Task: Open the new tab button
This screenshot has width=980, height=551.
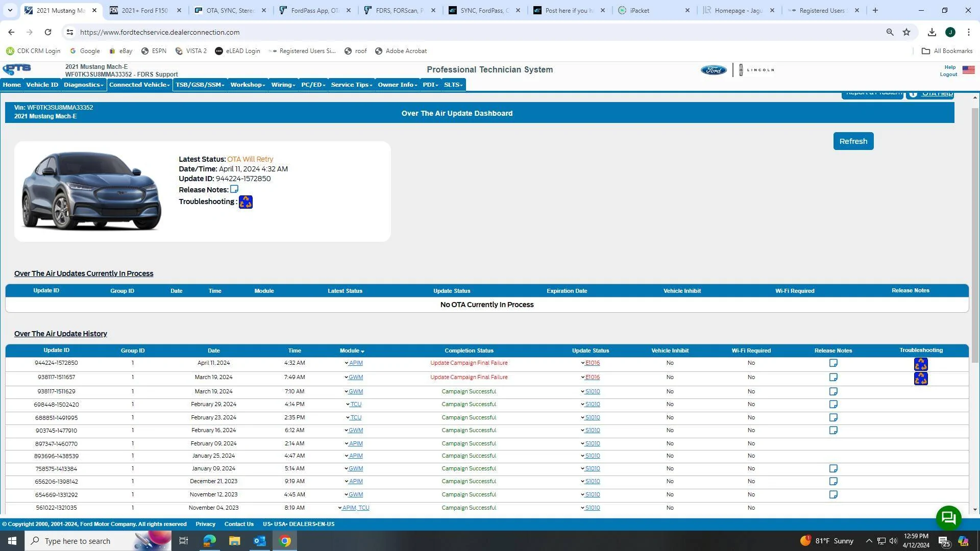Action: pyautogui.click(x=875, y=10)
